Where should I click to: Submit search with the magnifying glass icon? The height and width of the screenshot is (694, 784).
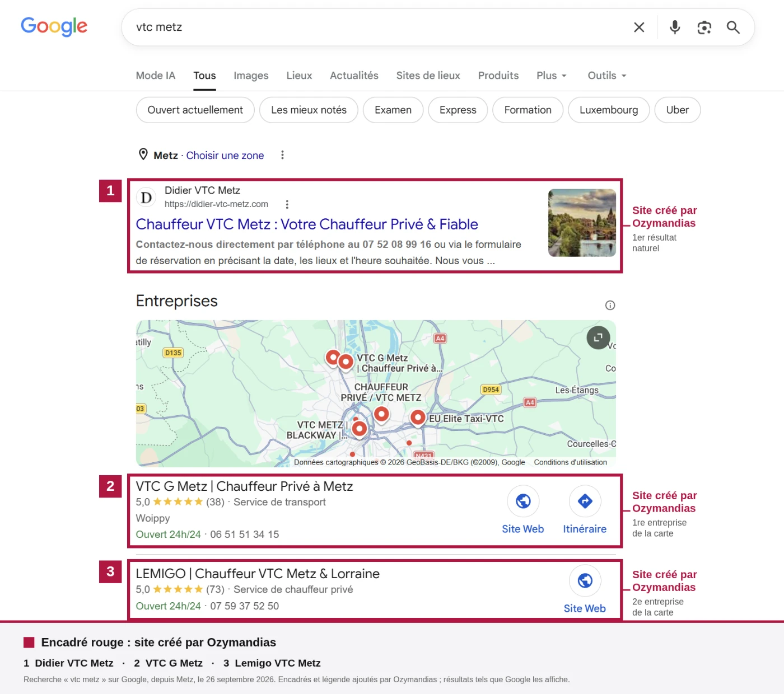[x=733, y=27]
